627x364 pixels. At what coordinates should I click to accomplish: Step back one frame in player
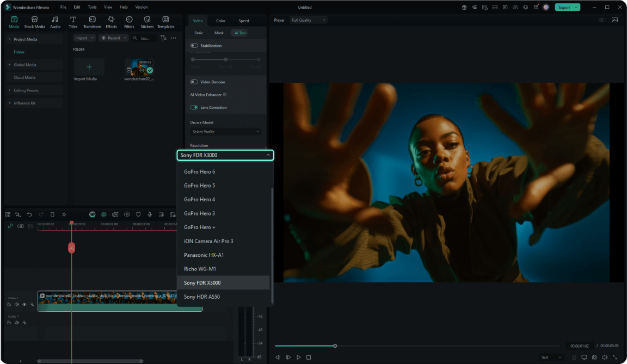278,357
